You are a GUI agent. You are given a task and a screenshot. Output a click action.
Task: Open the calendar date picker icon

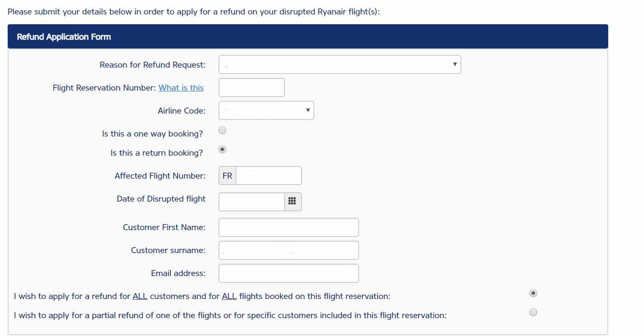coord(293,202)
